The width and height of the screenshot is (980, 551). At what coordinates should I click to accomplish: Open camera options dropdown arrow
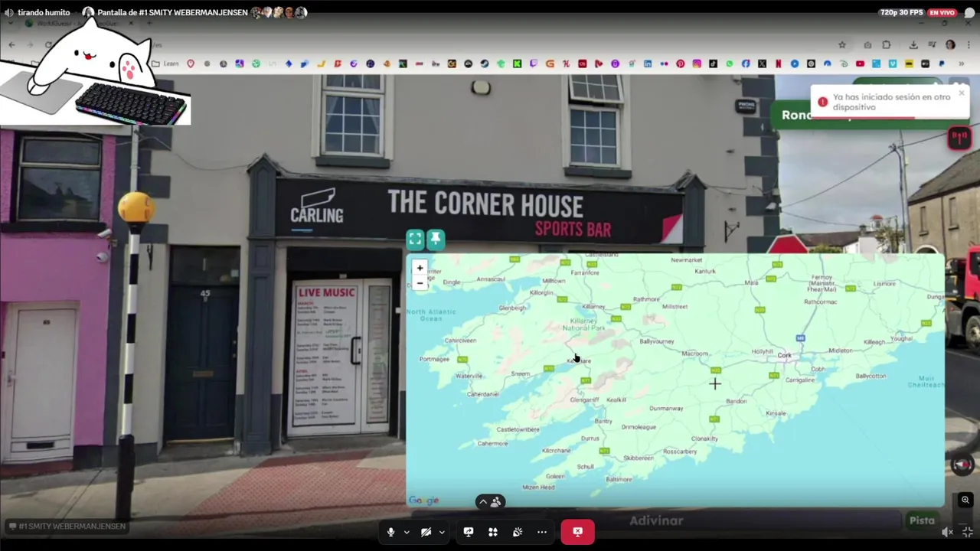[x=442, y=532]
